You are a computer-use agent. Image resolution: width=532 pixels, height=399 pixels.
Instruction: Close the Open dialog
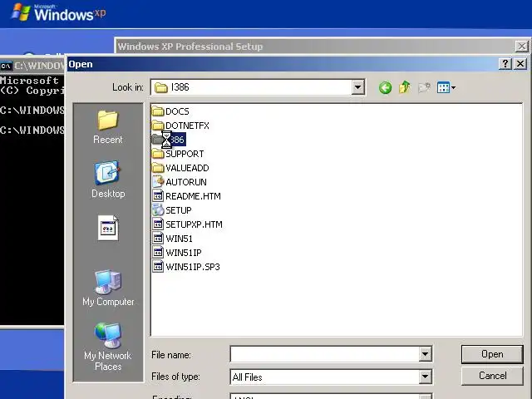pos(520,64)
